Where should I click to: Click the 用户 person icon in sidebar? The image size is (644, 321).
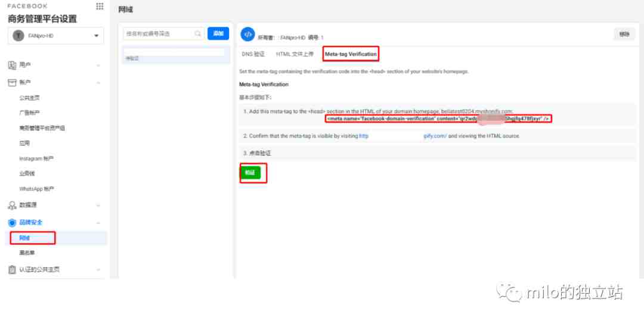click(x=13, y=65)
